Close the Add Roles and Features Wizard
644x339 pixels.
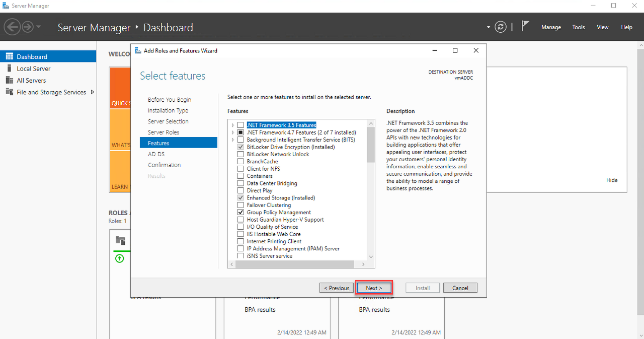click(476, 50)
